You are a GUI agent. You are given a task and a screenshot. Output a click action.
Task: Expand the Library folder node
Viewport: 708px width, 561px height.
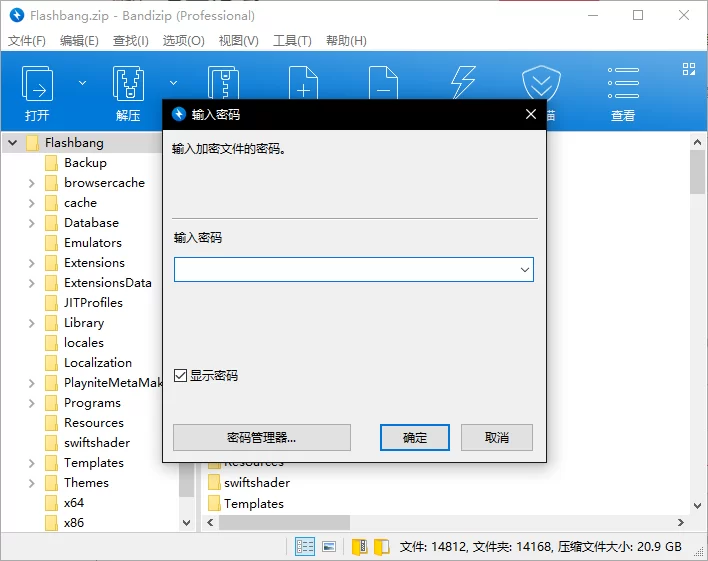click(31, 323)
